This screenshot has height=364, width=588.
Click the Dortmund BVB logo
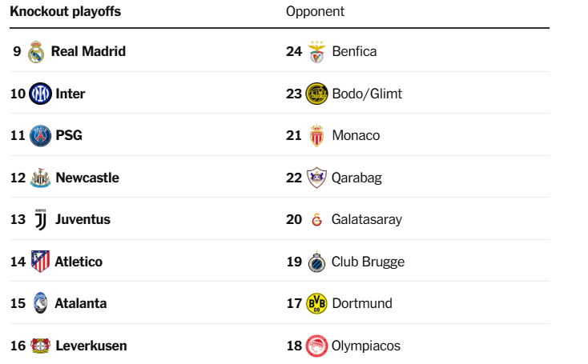tap(317, 304)
